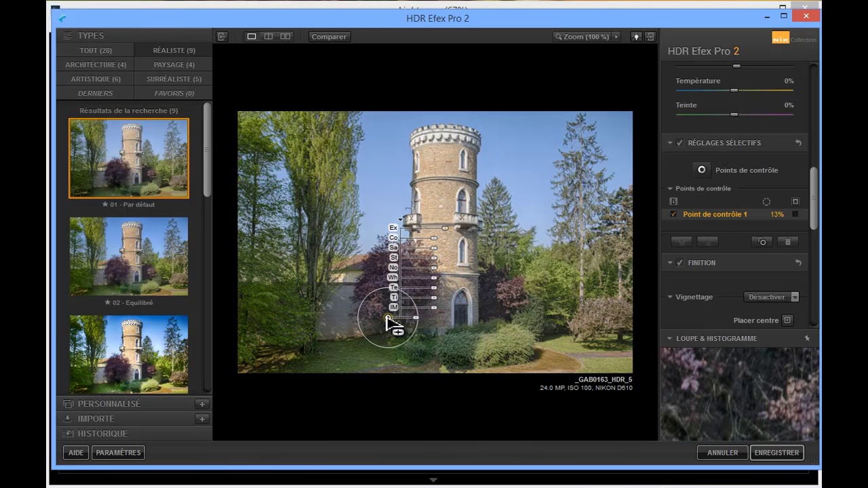
Task: Open the Aide help button
Action: tap(76, 453)
